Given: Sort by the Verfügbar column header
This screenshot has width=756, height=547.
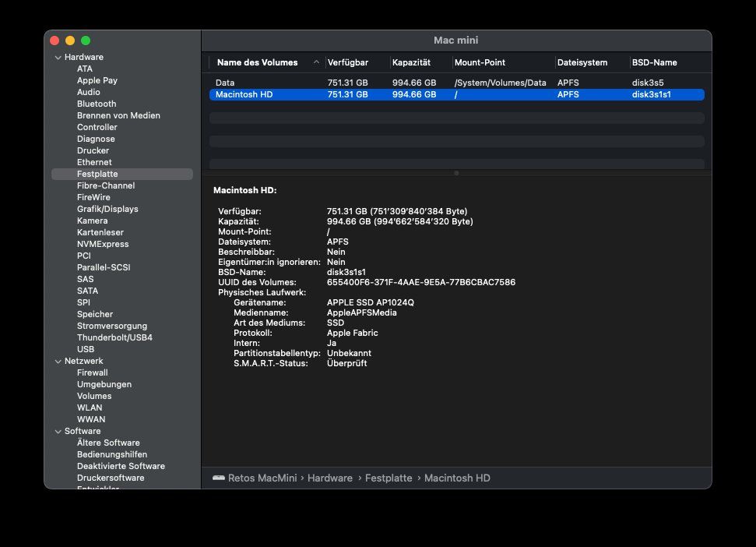Looking at the screenshot, I should (347, 62).
